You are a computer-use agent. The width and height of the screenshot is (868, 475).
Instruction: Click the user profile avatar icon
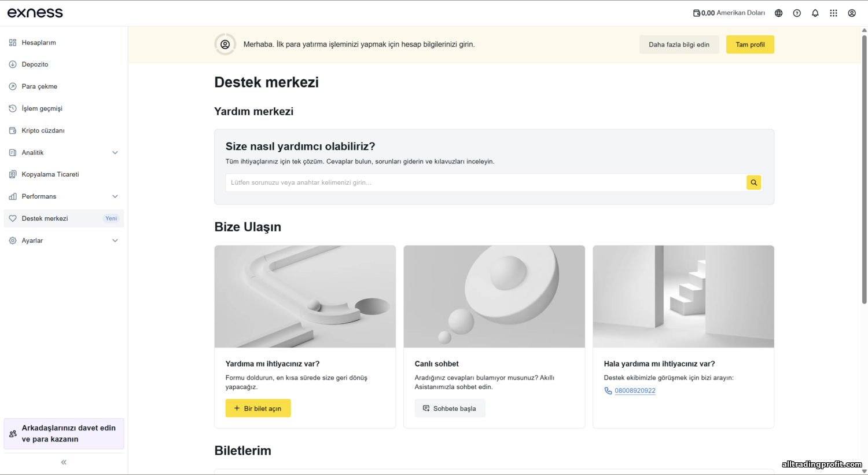point(852,13)
